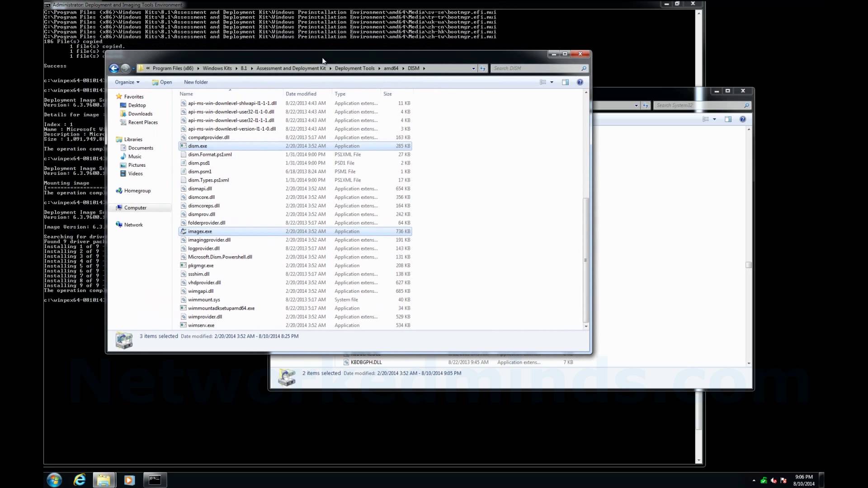The width and height of the screenshot is (868, 488).
Task: Open Help via the question mark icon in DISM window
Action: pyautogui.click(x=580, y=82)
